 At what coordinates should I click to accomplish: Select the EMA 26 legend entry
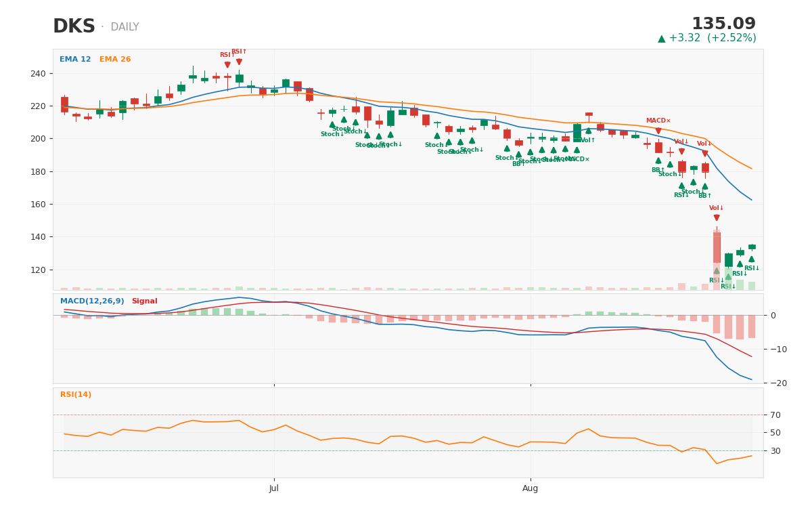pyautogui.click(x=115, y=60)
